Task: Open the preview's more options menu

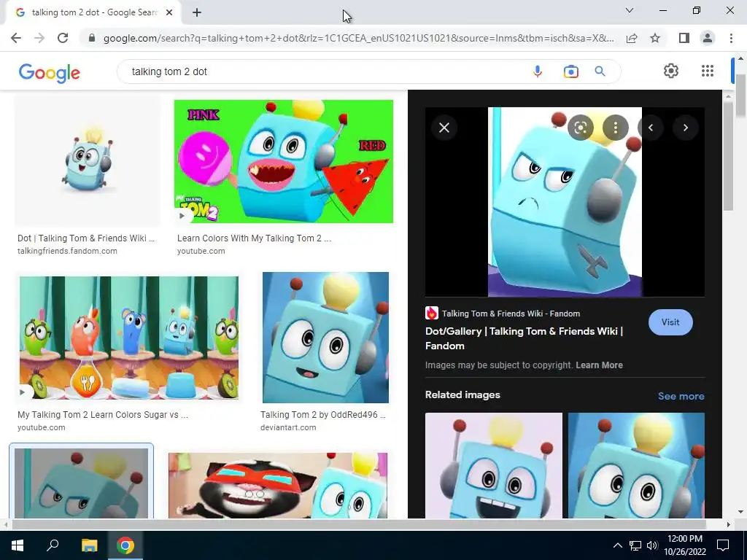Action: click(x=616, y=128)
